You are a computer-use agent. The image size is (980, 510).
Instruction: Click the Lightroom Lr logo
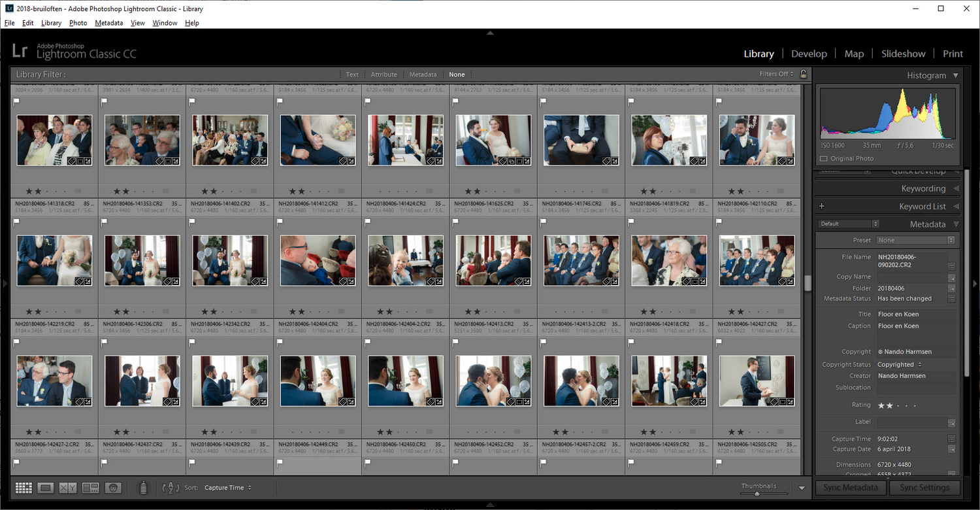coord(20,51)
